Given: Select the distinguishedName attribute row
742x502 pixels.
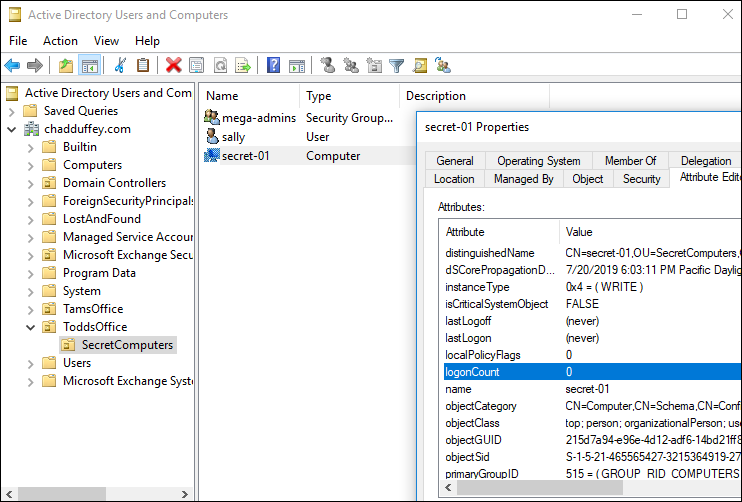Looking at the screenshot, I should click(x=592, y=253).
